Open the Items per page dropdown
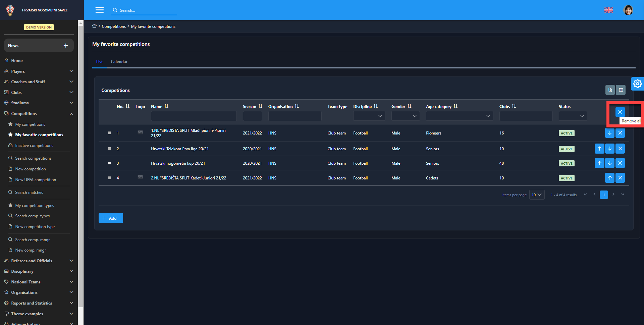 (x=536, y=195)
